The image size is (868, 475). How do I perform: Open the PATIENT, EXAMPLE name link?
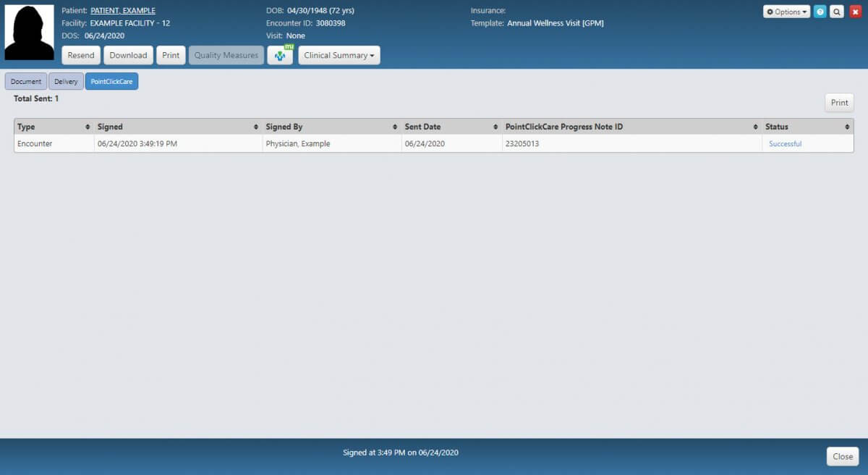tap(123, 11)
